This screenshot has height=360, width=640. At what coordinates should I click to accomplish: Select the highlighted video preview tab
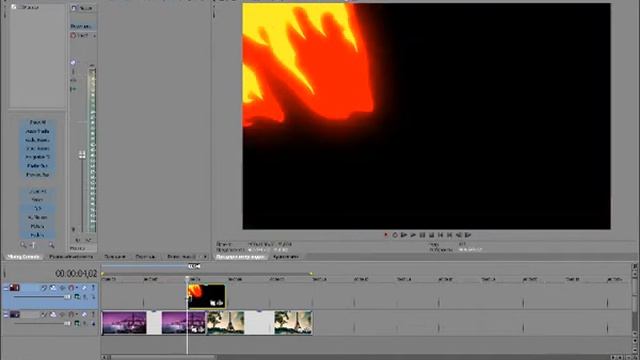coord(240,257)
